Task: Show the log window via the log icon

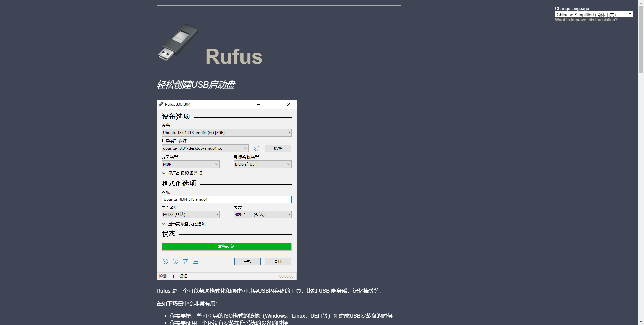Action: [196, 261]
